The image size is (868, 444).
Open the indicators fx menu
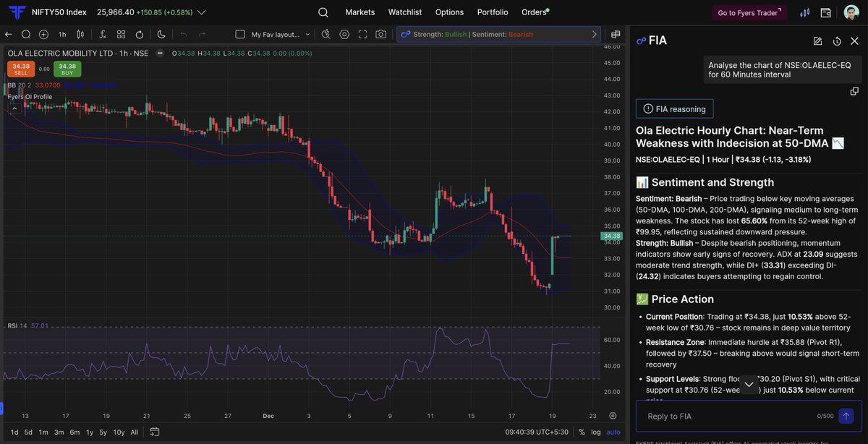[x=103, y=34]
